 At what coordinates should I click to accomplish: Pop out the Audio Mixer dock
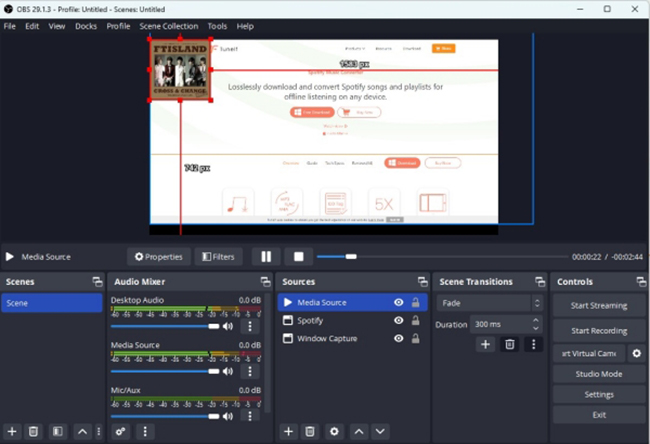[265, 282]
